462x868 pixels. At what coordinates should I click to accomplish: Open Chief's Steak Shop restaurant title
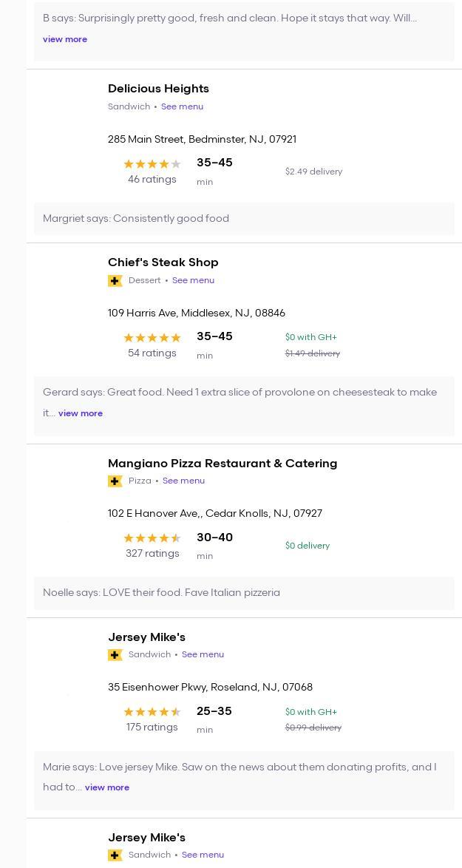[163, 262]
